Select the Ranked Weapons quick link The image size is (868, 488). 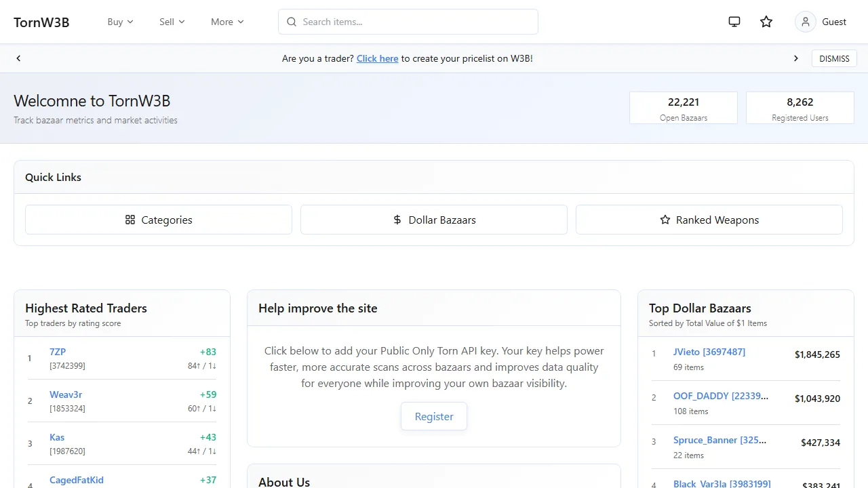coord(709,220)
